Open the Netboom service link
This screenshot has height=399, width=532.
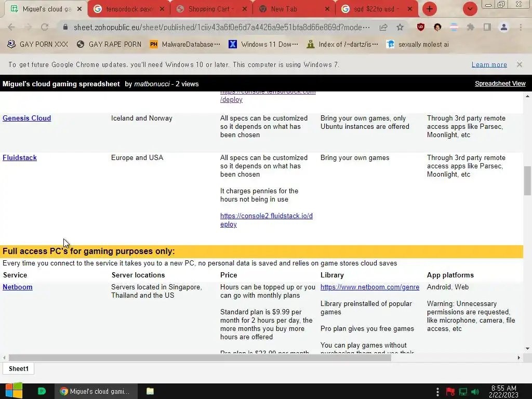18,287
